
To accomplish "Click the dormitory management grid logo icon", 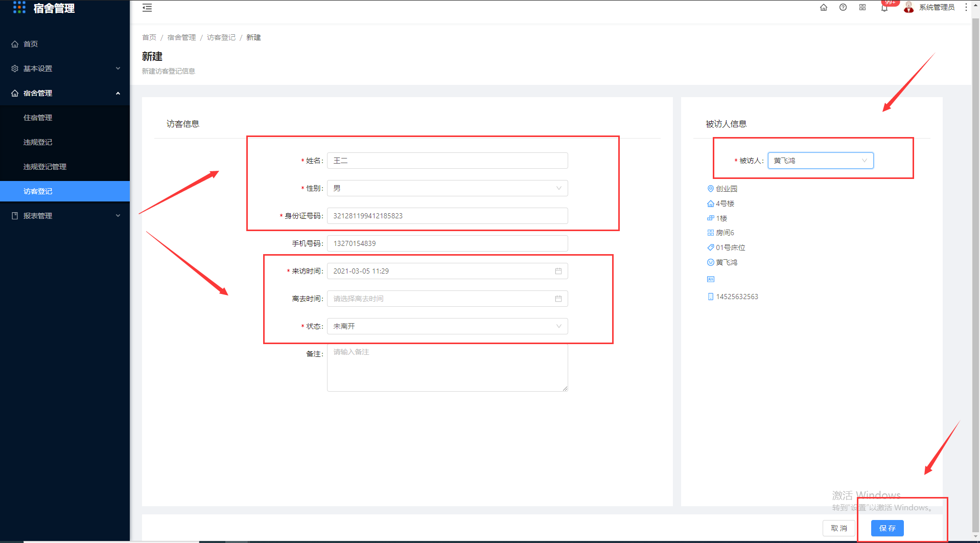I will point(19,7).
